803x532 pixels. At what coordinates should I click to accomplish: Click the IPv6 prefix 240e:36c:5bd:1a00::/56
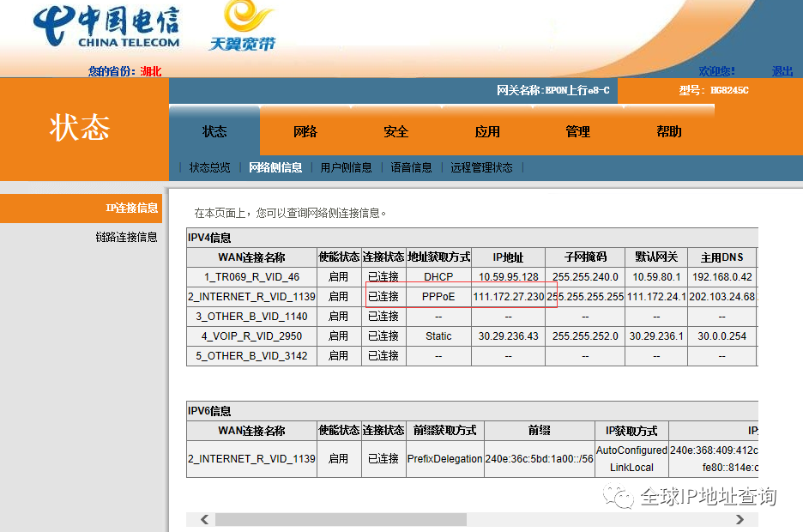pos(540,459)
